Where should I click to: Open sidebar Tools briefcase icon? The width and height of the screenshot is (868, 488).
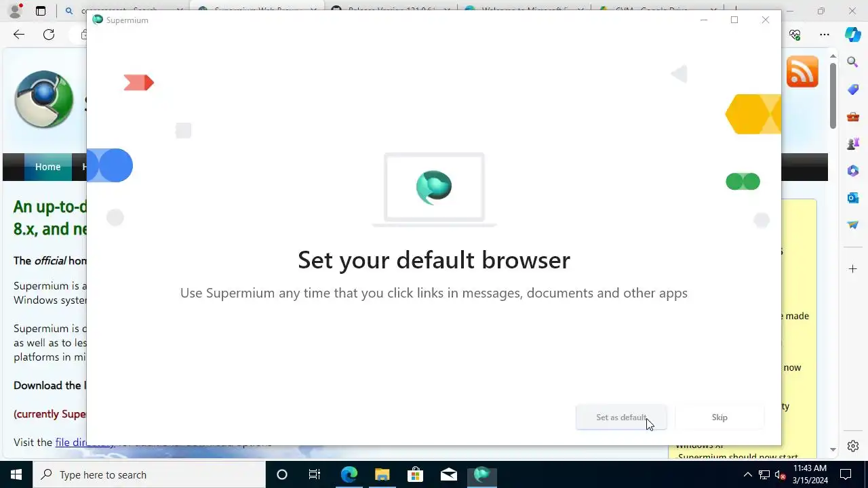pyautogui.click(x=853, y=117)
